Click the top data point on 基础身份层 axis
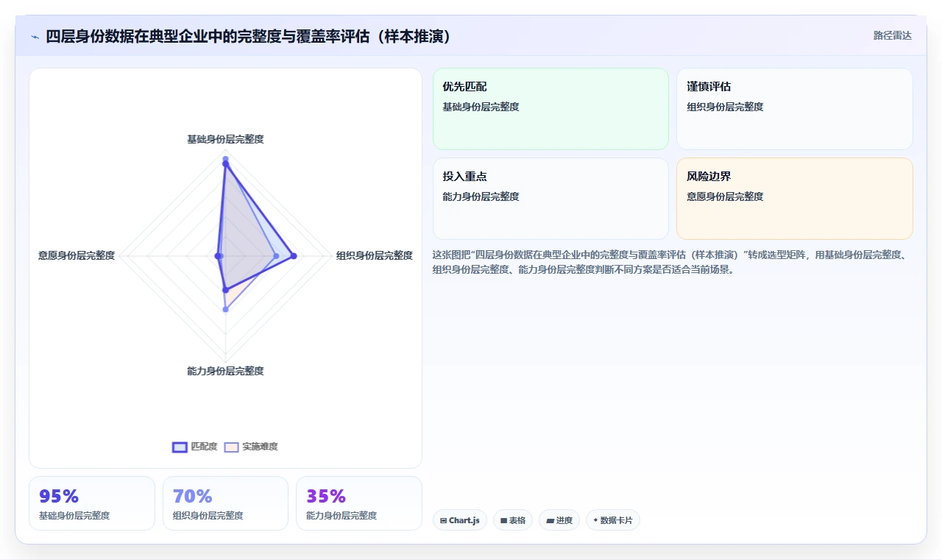Image resolution: width=942 pixels, height=560 pixels. tap(225, 159)
